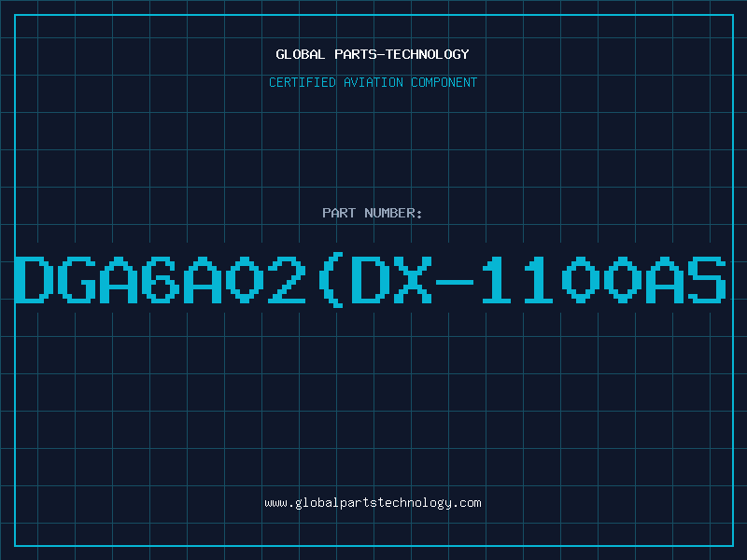
Task: Click the word NUMBER: in the label
Action: [393, 213]
